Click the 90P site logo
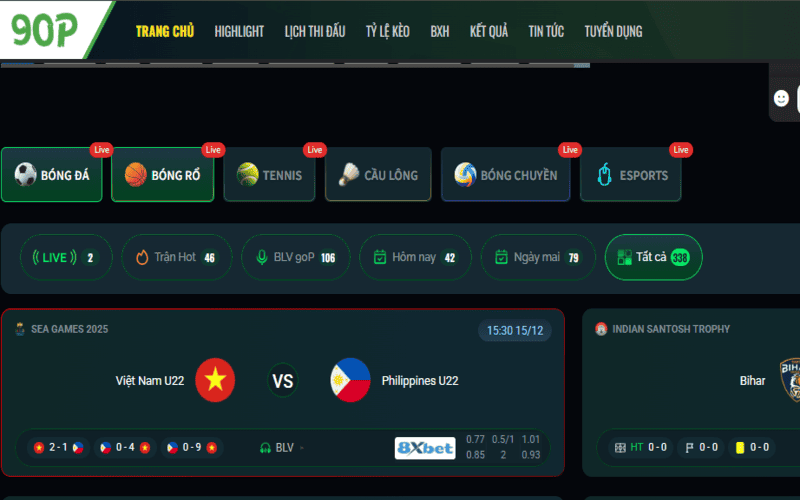 45,31
